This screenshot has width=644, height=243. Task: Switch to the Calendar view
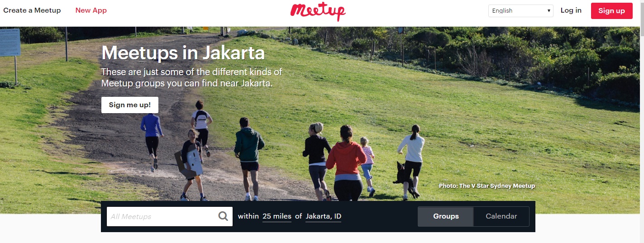(501, 216)
